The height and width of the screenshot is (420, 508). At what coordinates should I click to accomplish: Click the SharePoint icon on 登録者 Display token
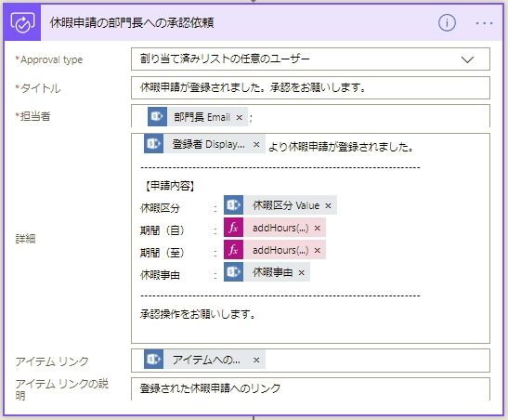pos(153,144)
